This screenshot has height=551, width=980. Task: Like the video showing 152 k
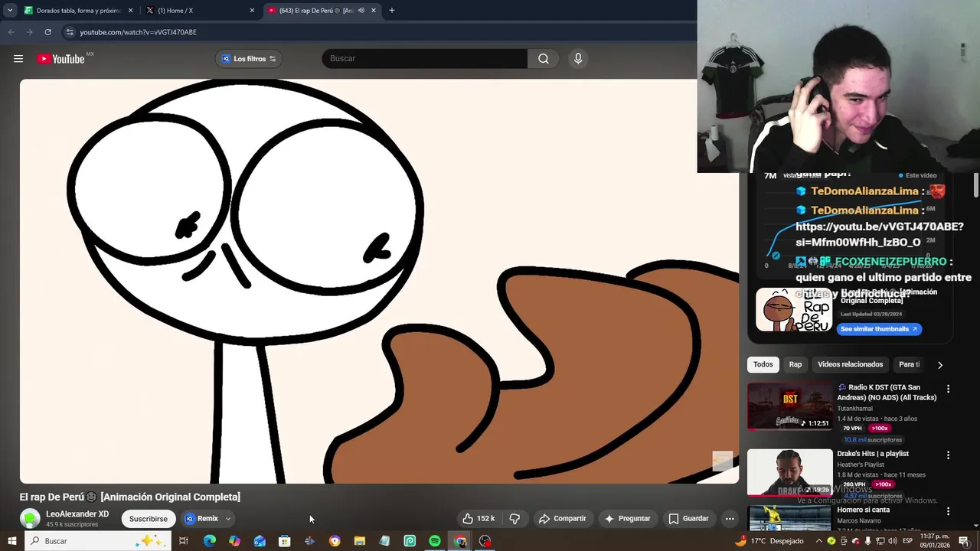479,518
